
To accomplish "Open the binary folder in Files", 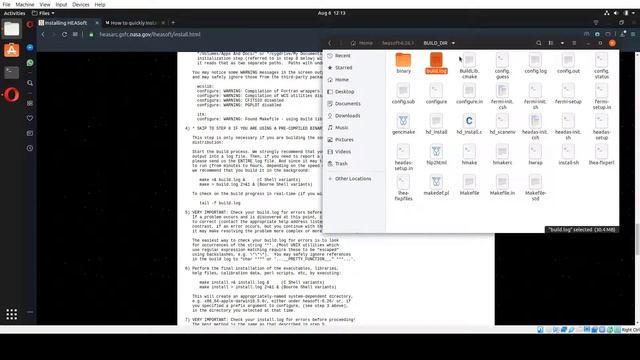I will [x=403, y=63].
